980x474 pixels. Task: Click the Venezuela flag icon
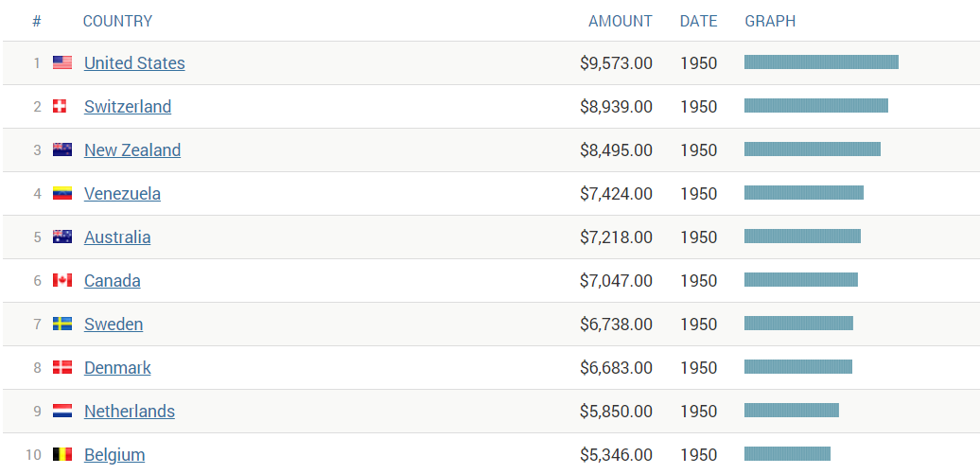click(62, 193)
